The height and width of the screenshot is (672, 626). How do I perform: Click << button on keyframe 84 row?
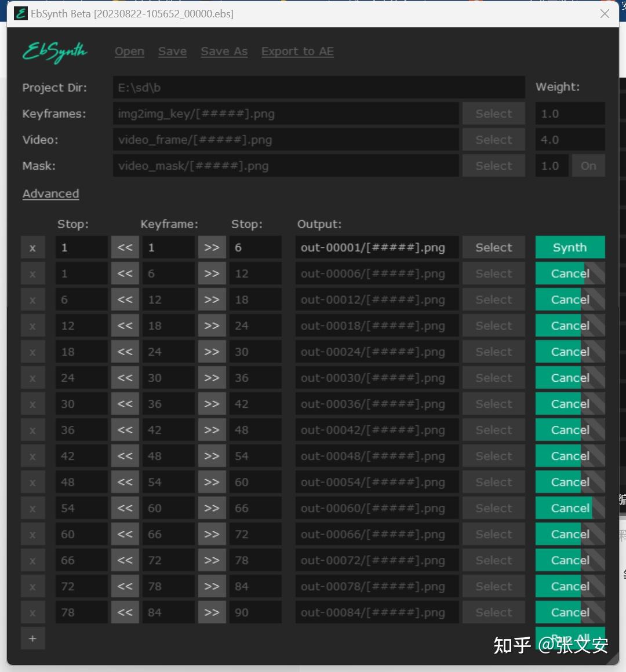click(125, 612)
